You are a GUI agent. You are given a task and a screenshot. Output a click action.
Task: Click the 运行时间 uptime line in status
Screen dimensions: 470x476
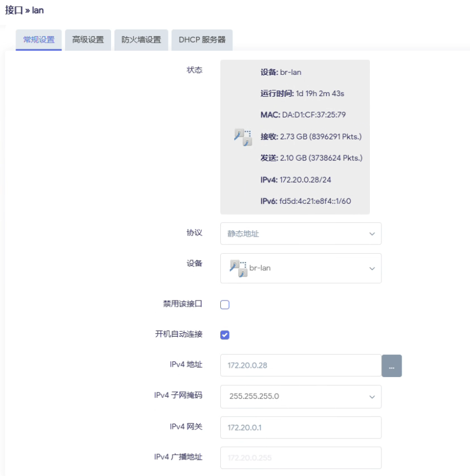(302, 93)
